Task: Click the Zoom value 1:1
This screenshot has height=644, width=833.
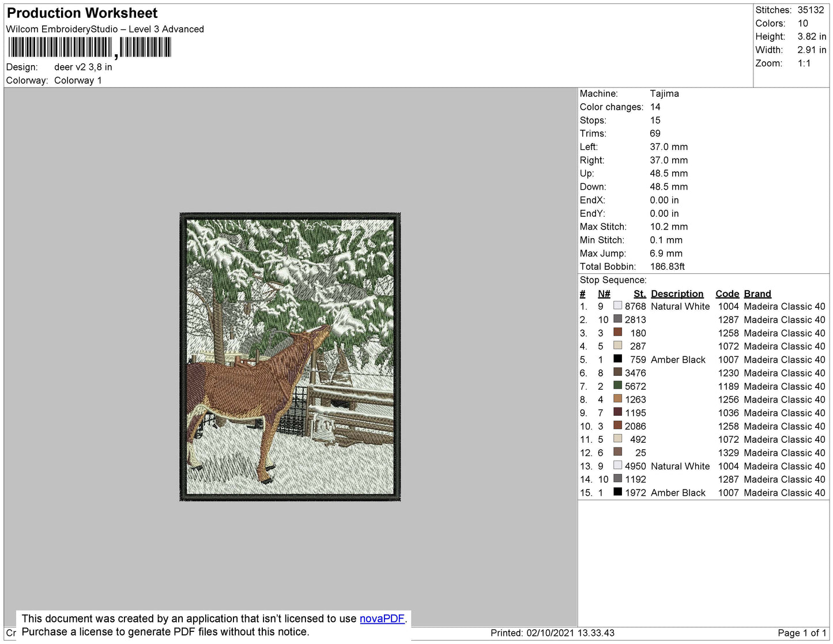Action: [804, 63]
